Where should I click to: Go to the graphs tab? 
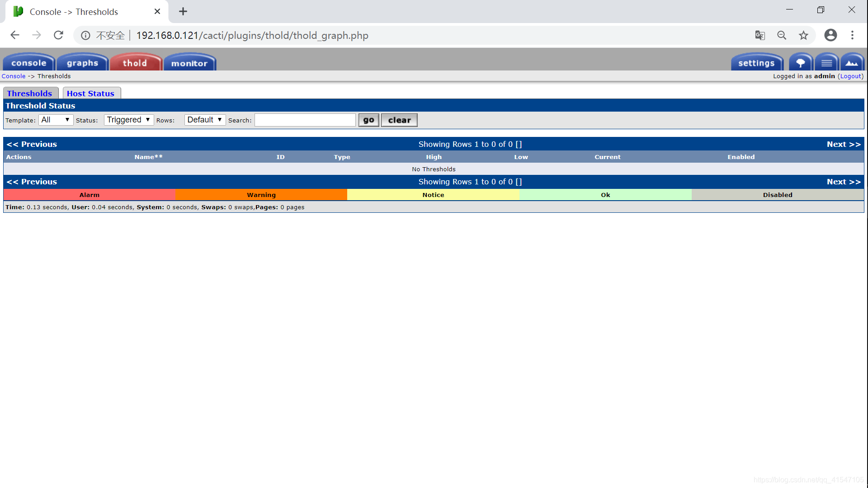click(x=82, y=63)
